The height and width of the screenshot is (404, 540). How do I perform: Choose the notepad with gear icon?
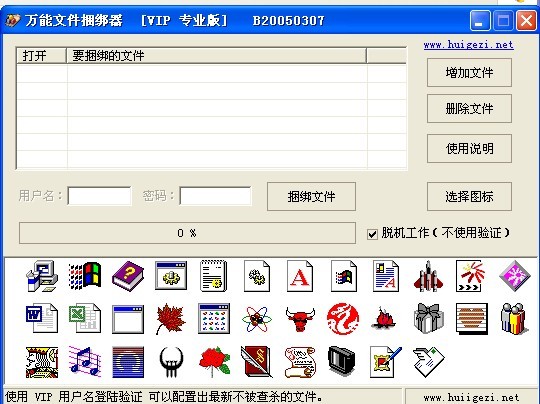[214, 276]
